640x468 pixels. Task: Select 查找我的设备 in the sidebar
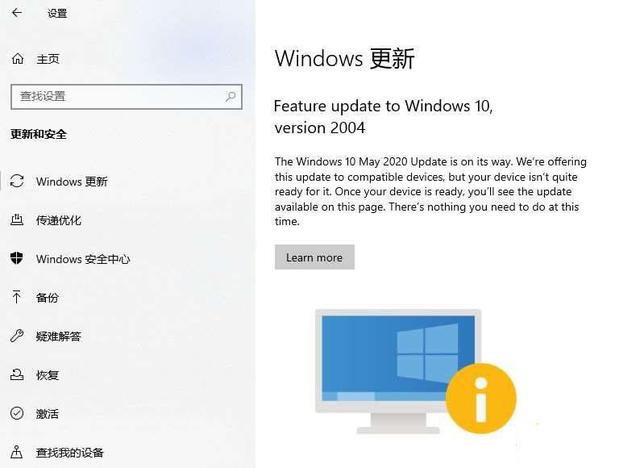point(70,452)
